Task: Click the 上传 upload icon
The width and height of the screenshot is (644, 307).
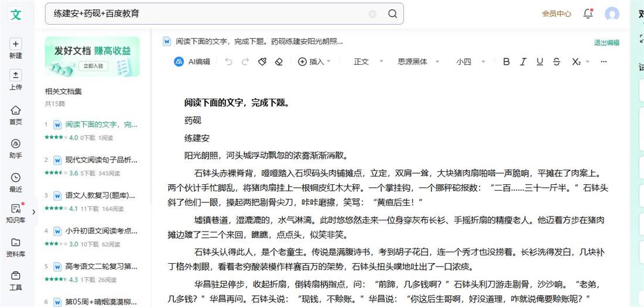Action: pos(16,75)
